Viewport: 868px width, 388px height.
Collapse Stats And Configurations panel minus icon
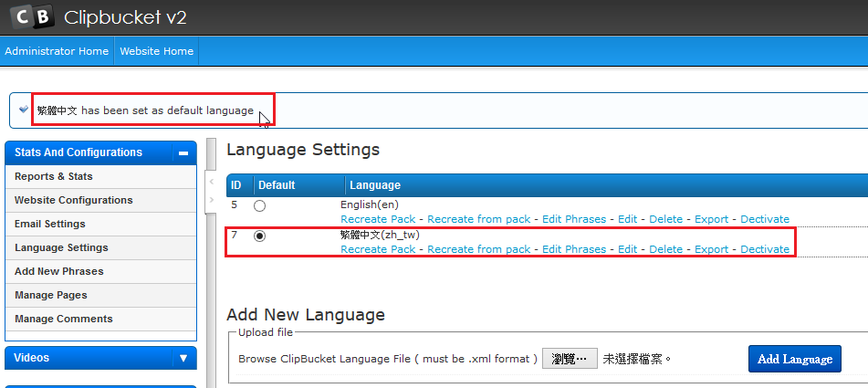point(183,153)
